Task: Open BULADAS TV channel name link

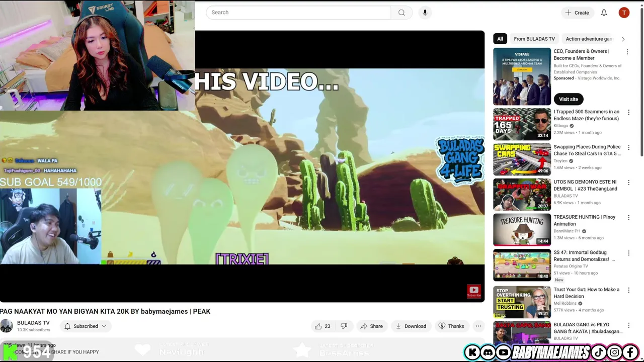Action: click(33, 323)
